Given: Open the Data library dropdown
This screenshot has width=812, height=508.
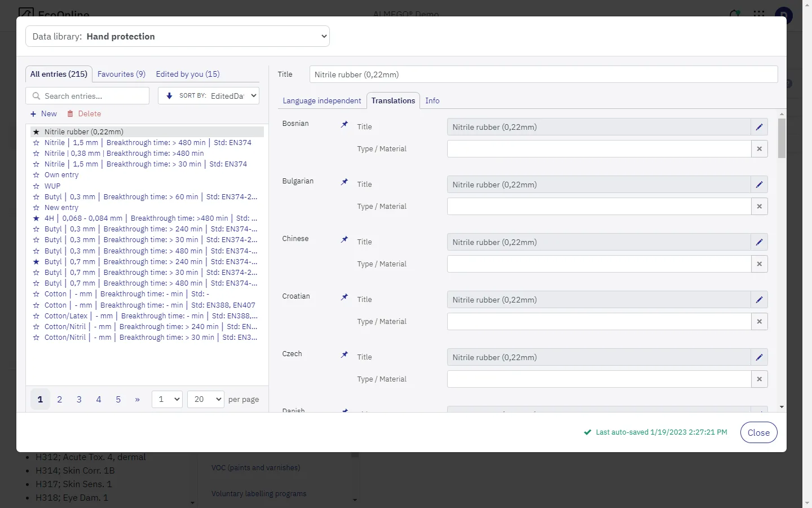Looking at the screenshot, I should click(178, 36).
